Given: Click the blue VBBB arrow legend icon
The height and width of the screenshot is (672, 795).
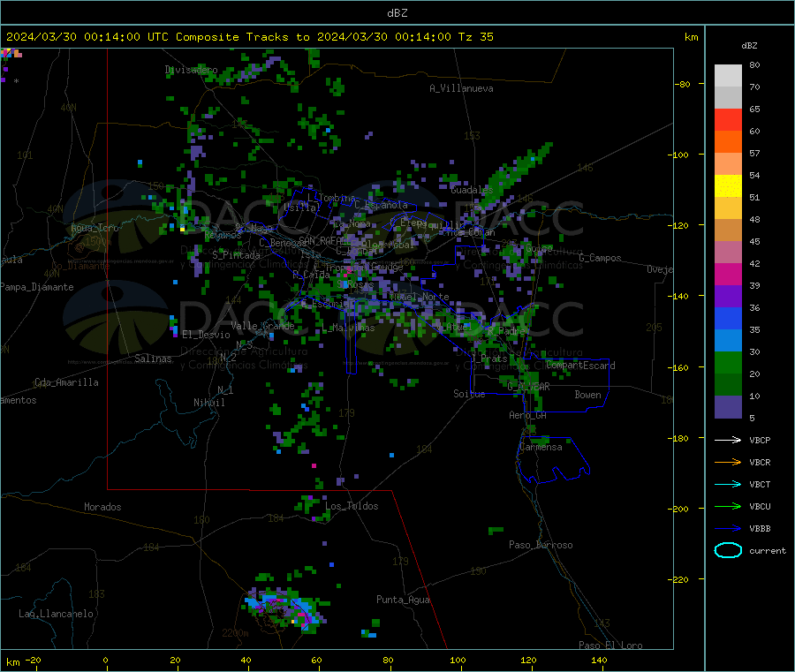Looking at the screenshot, I should [x=728, y=529].
